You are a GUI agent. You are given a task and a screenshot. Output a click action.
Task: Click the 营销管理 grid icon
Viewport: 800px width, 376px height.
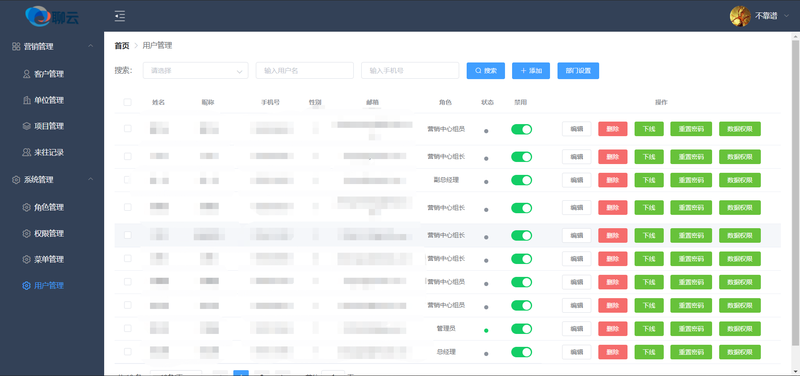pyautogui.click(x=16, y=46)
